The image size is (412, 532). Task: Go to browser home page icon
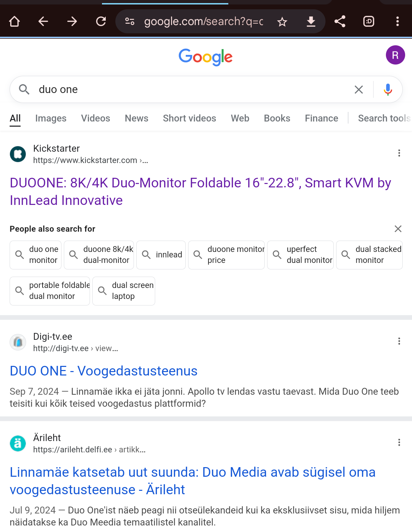[14, 22]
